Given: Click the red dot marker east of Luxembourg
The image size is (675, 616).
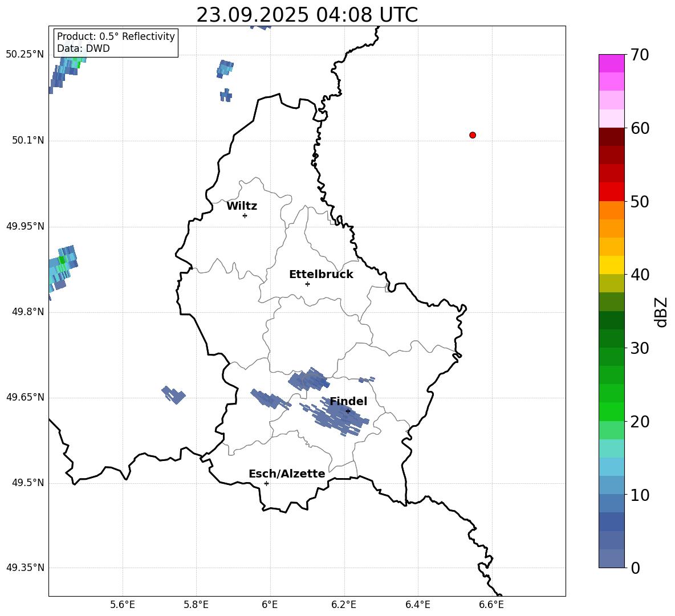Looking at the screenshot, I should pos(473,135).
